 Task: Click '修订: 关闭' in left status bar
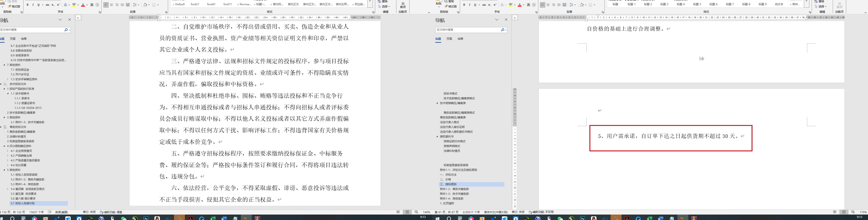click(x=89, y=212)
